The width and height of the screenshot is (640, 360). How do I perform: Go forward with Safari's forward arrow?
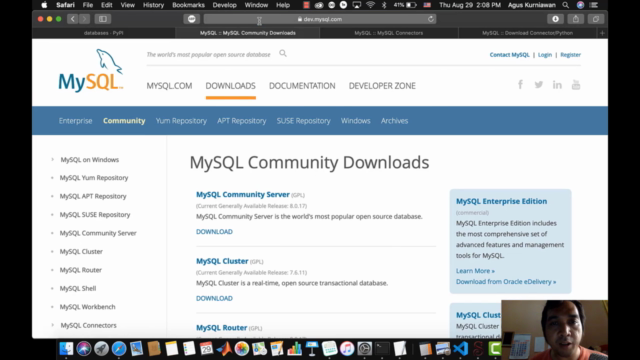84,19
